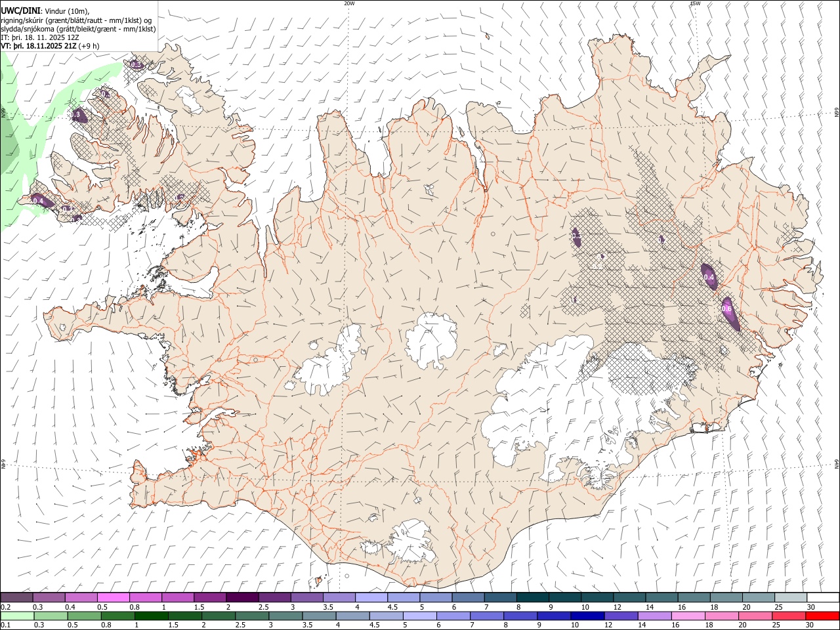Pick top-row swatch between 10 and 12

(x=597, y=598)
